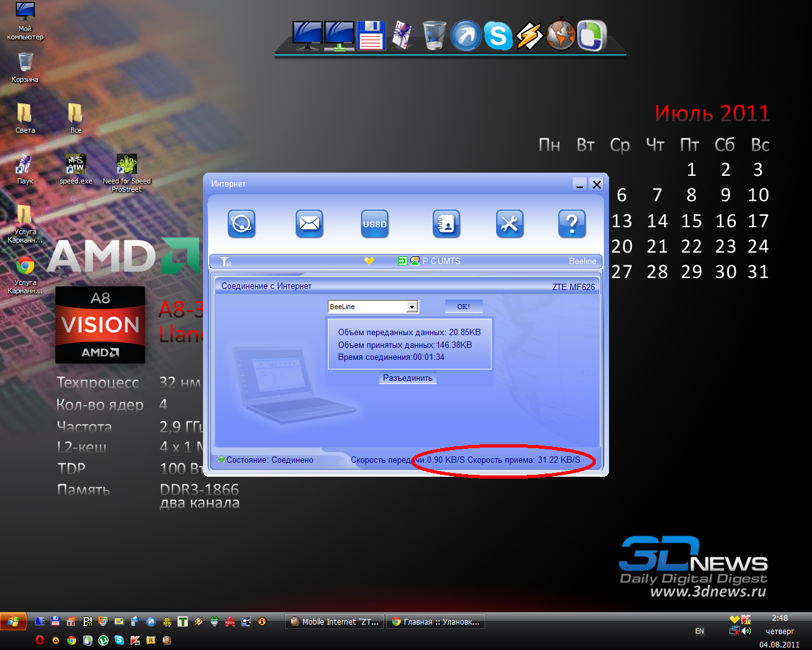The height and width of the screenshot is (650, 812).
Task: Click the signal strength antenna icon in the modem status strip
Action: tap(225, 261)
